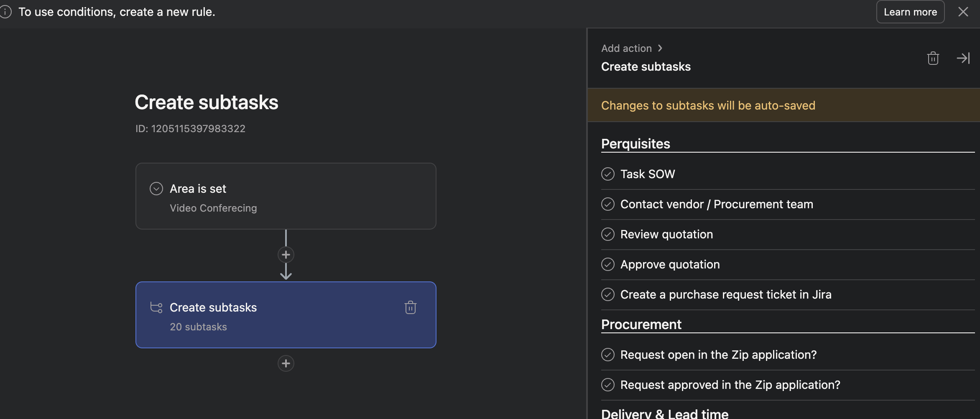Mark Create a purchase request ticket in Jira done
The width and height of the screenshot is (980, 419).
[x=608, y=294]
